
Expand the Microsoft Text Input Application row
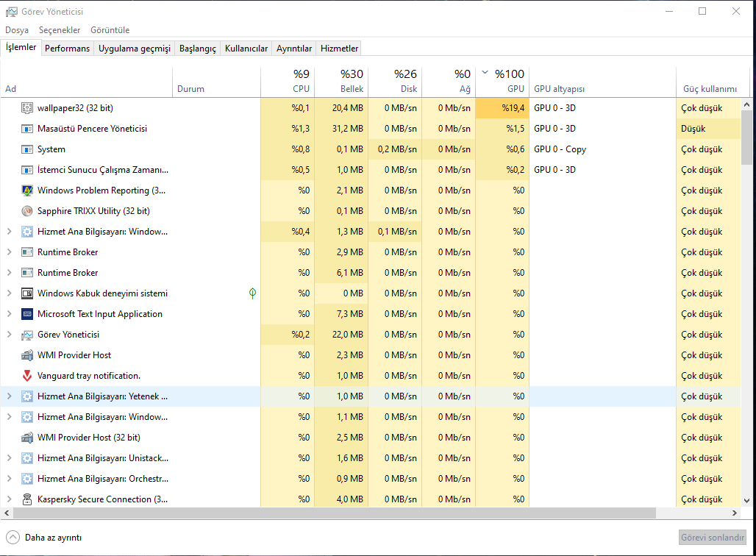coord(9,314)
